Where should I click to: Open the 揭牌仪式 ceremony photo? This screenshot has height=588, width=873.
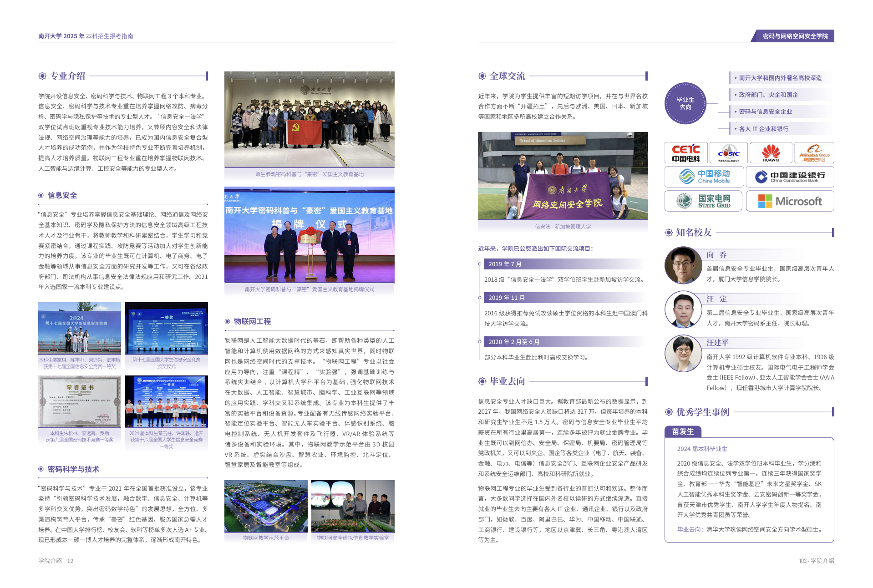tap(309, 234)
